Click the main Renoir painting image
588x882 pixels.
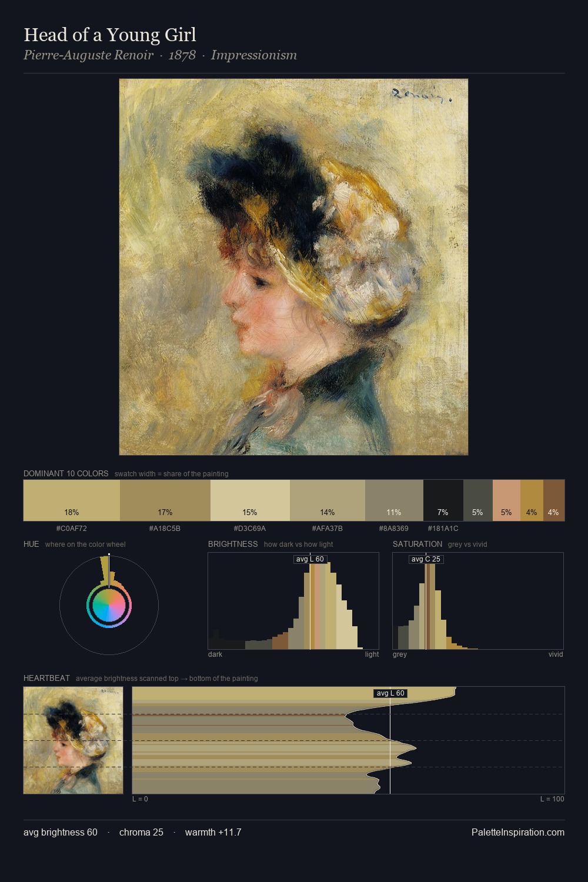[x=293, y=267]
